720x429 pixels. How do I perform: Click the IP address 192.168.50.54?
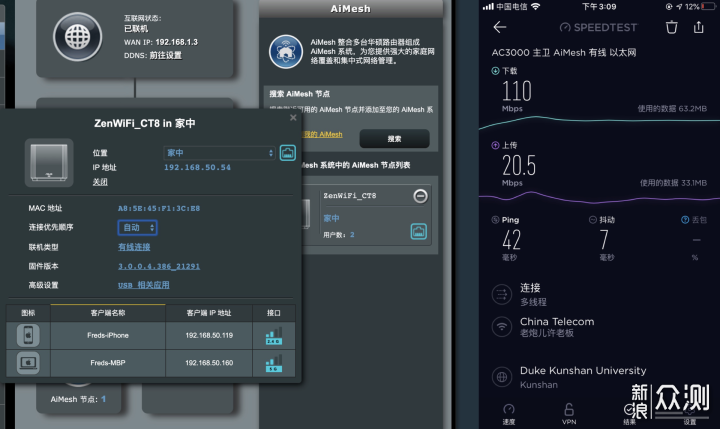(x=197, y=168)
